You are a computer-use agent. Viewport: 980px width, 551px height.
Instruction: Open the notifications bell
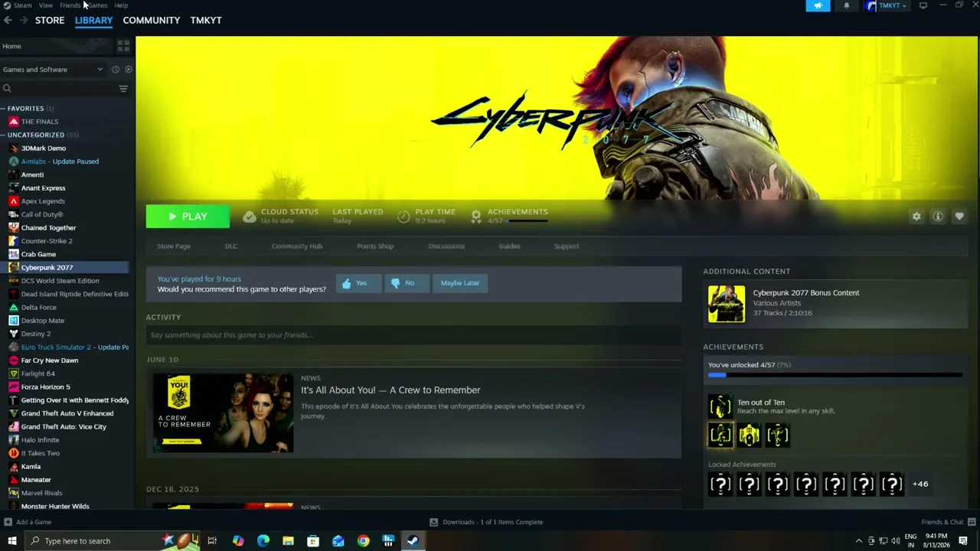point(847,5)
